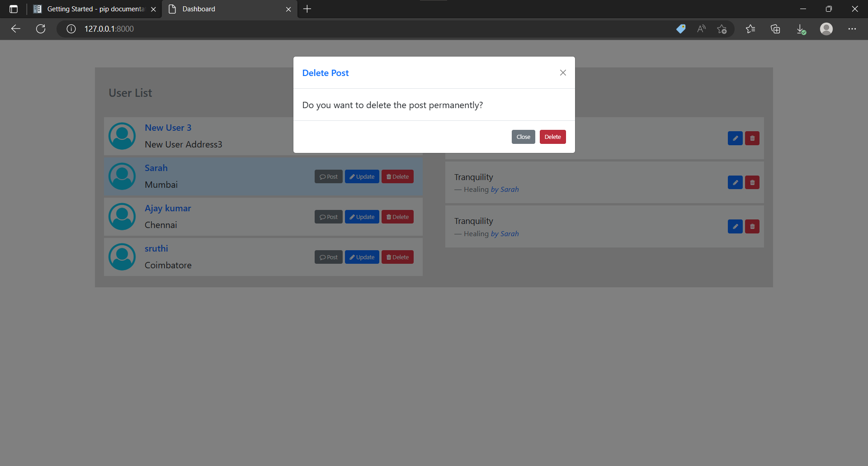This screenshot has height=466, width=868.
Task: Open the Collections icon in toolbar
Action: pyautogui.click(x=776, y=29)
